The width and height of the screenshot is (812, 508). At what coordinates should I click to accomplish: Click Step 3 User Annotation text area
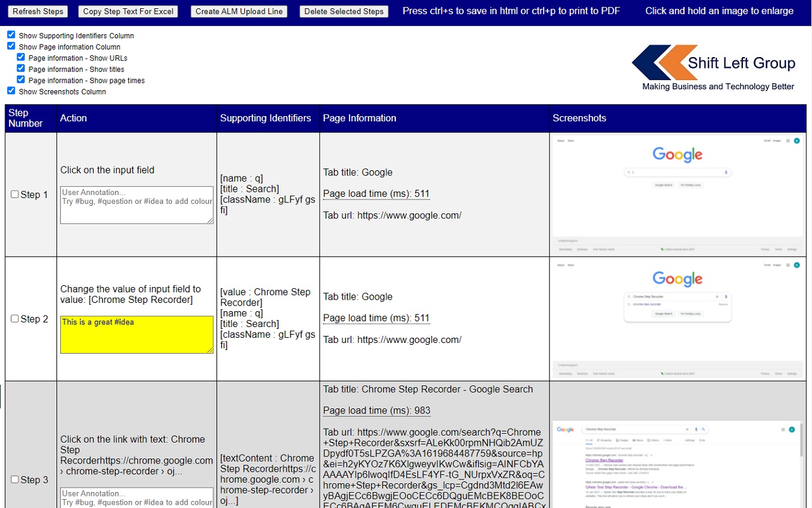coord(137,498)
